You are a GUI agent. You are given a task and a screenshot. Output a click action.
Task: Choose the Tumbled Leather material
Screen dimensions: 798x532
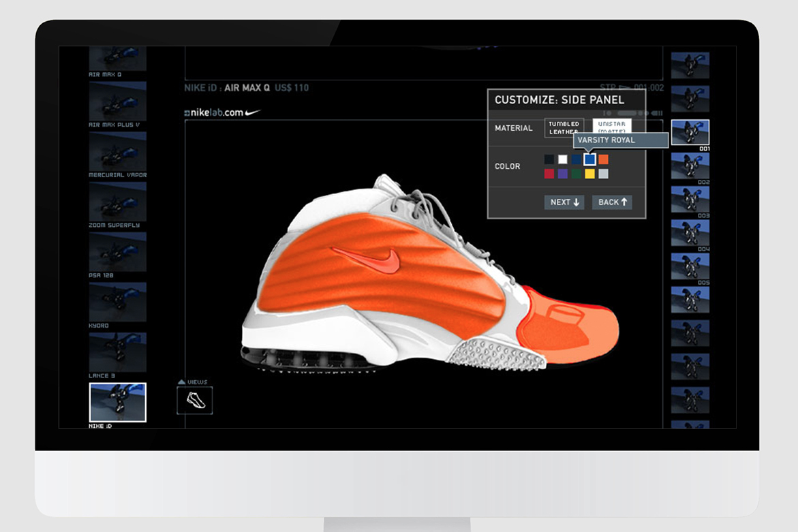coord(564,127)
